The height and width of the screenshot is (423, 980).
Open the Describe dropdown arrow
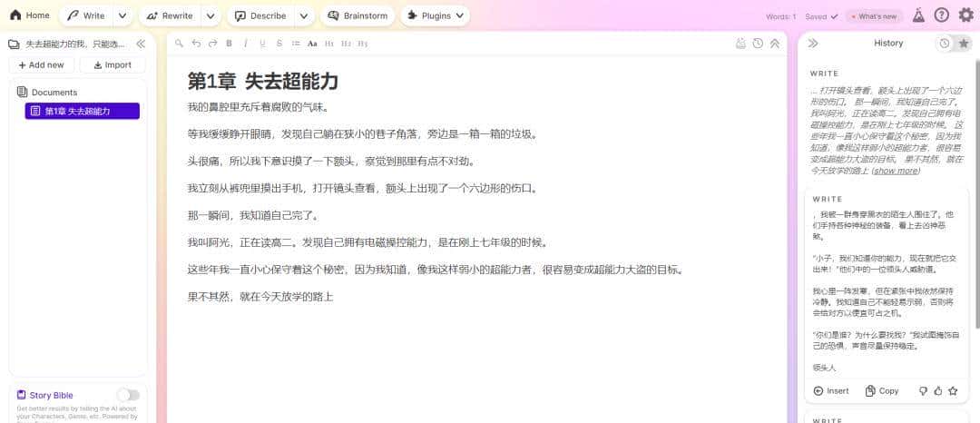click(x=304, y=16)
